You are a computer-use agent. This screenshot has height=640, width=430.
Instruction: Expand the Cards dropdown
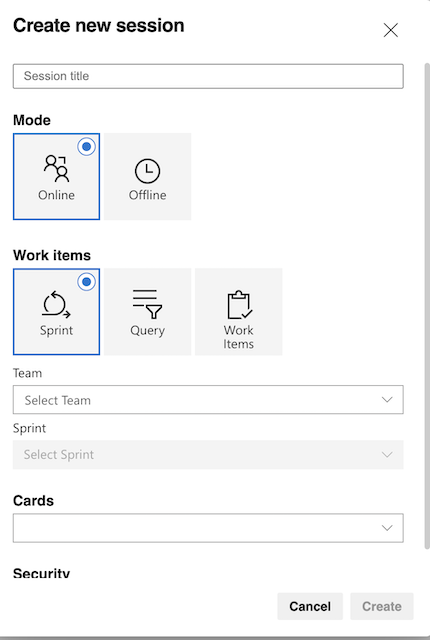click(x=208, y=528)
